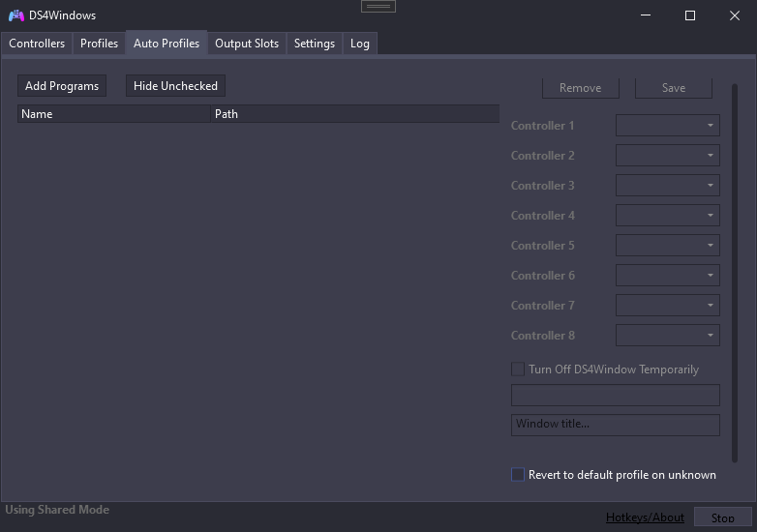Close the DS4Windows window

click(x=735, y=15)
